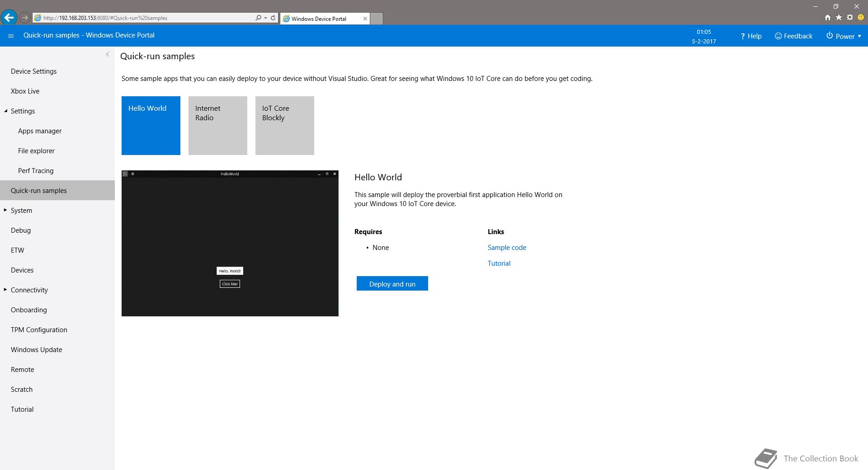This screenshot has height=470, width=868.
Task: Open the hamburger menu in portal header
Action: tap(11, 36)
